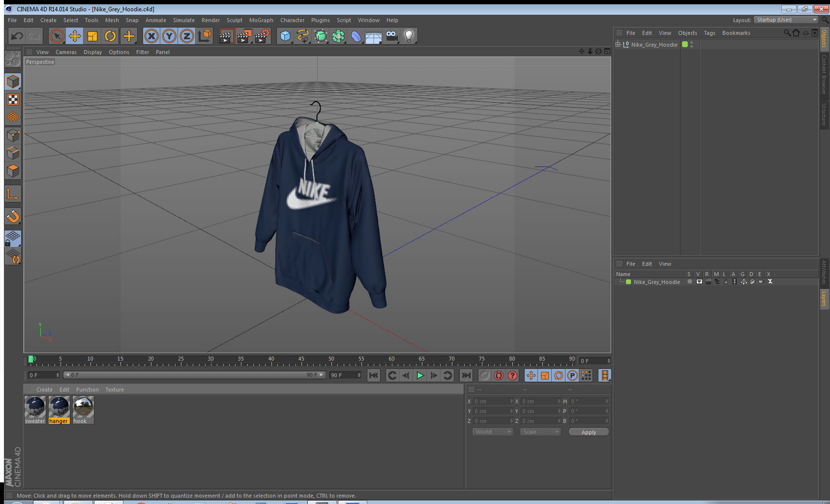This screenshot has width=830, height=504.
Task: Add a Light object
Action: click(x=409, y=36)
